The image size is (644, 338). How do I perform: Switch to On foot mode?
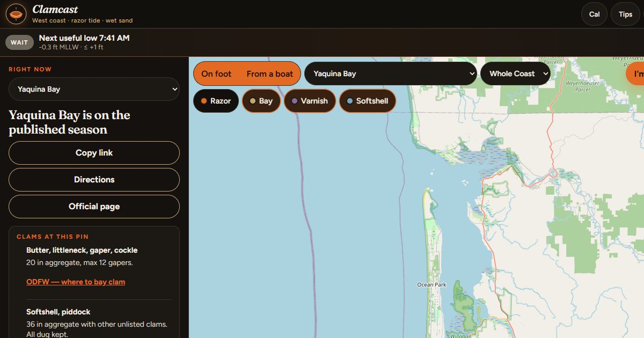pos(216,74)
